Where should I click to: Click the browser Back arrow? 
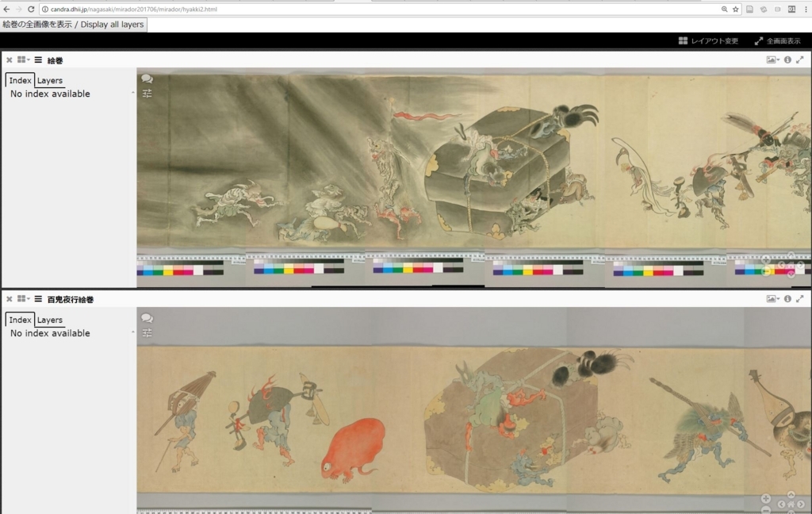tap(6, 10)
